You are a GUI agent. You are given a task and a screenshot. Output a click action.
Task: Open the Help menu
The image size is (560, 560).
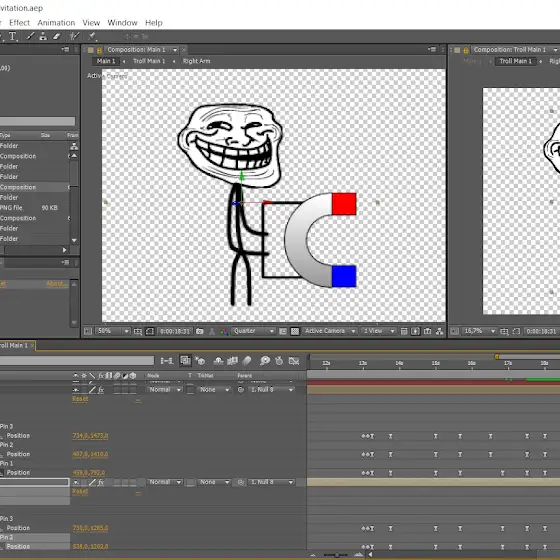pyautogui.click(x=154, y=23)
